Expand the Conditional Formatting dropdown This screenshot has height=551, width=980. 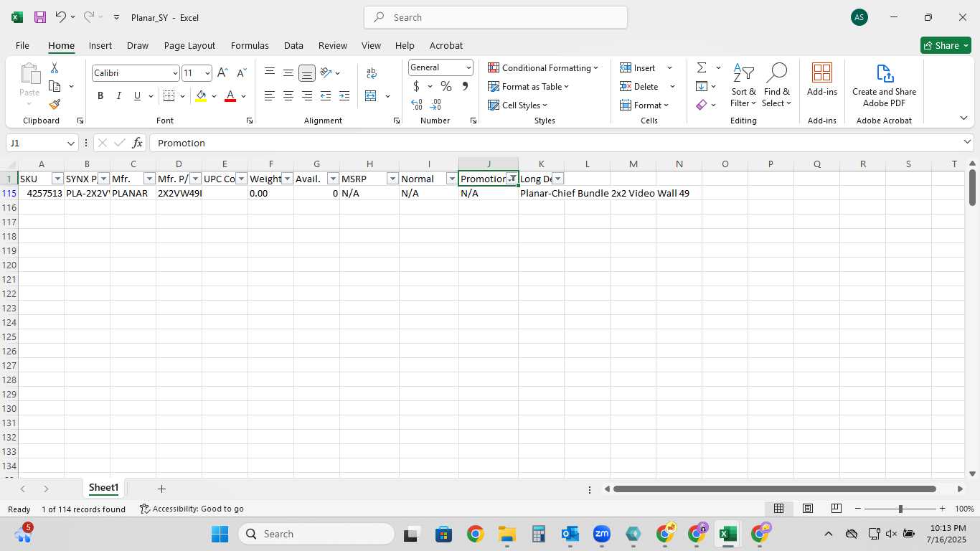595,67
